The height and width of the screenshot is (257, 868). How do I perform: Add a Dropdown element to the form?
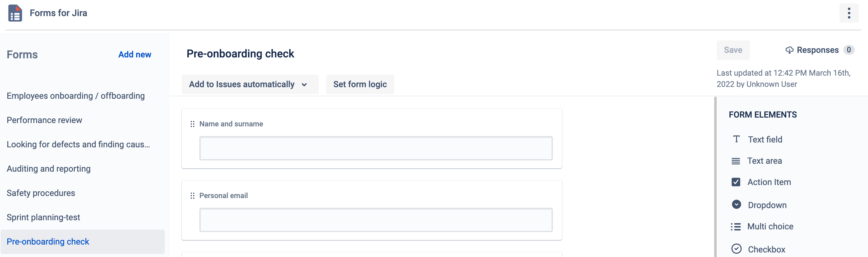pos(767,205)
